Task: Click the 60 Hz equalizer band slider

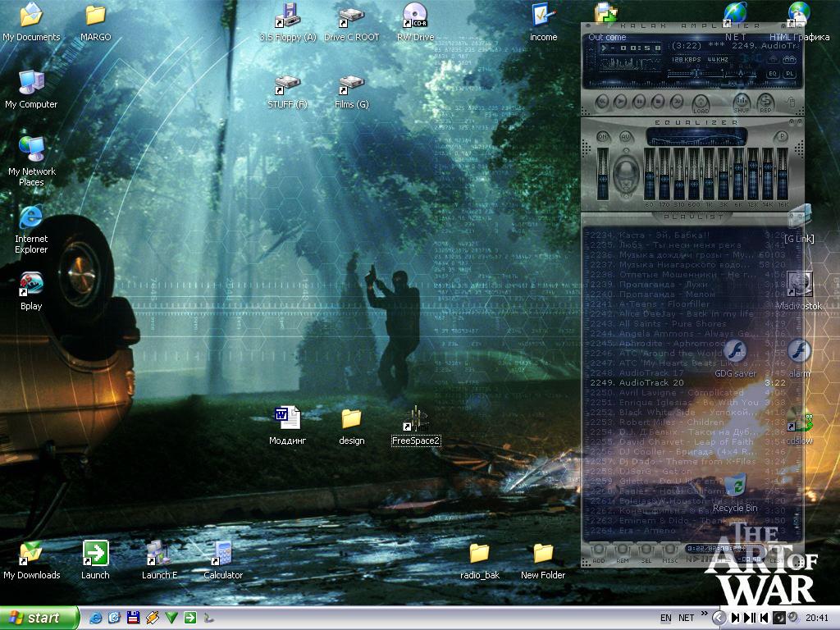Action: pyautogui.click(x=650, y=174)
